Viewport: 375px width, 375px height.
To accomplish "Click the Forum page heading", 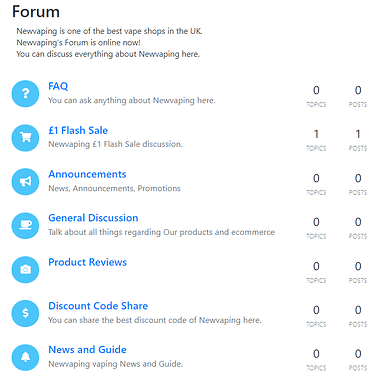I will [x=36, y=12].
